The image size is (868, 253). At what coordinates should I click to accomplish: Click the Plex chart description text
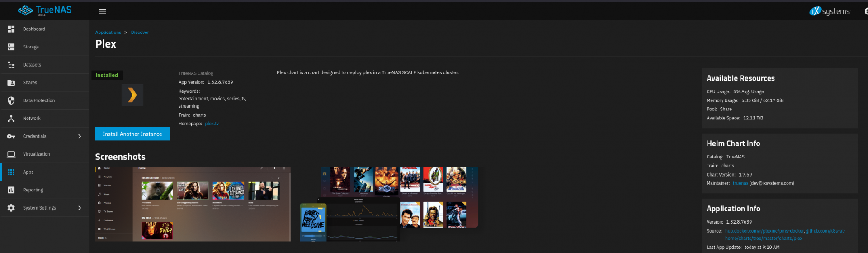[368, 72]
